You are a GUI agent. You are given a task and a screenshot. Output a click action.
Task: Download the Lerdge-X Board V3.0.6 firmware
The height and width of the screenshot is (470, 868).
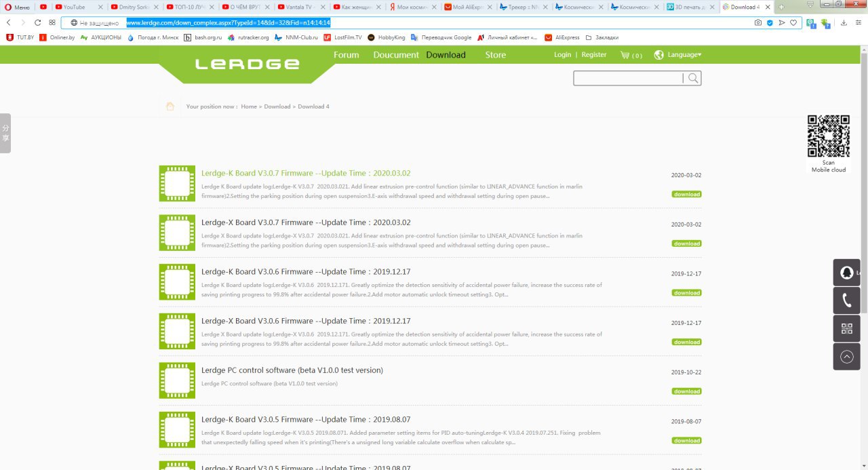point(686,342)
